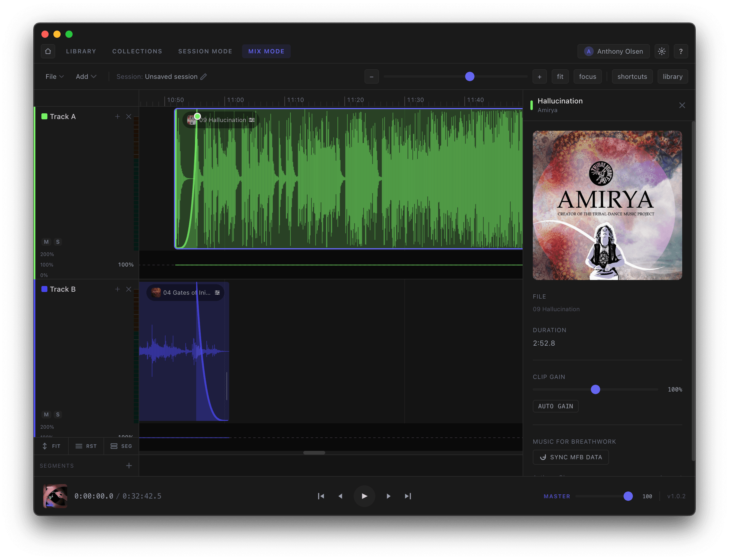The image size is (729, 560).
Task: Open 09 Hallucination clip settings icon
Action: click(252, 120)
